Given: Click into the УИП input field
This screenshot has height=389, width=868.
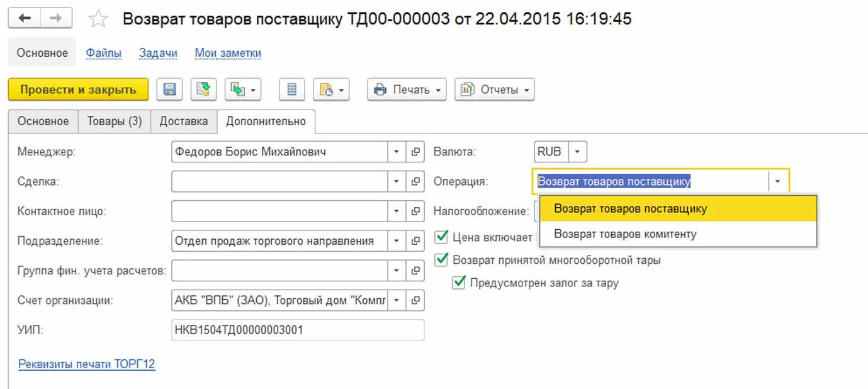Looking at the screenshot, I should [297, 330].
